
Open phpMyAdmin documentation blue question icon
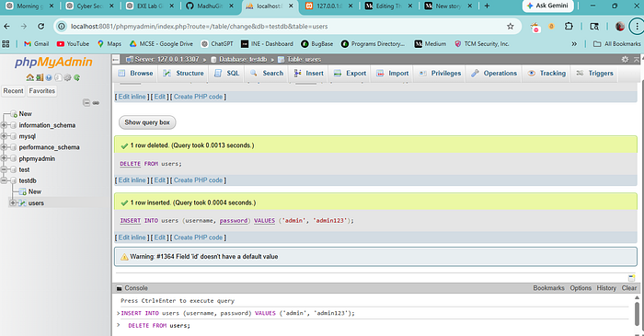(49, 77)
